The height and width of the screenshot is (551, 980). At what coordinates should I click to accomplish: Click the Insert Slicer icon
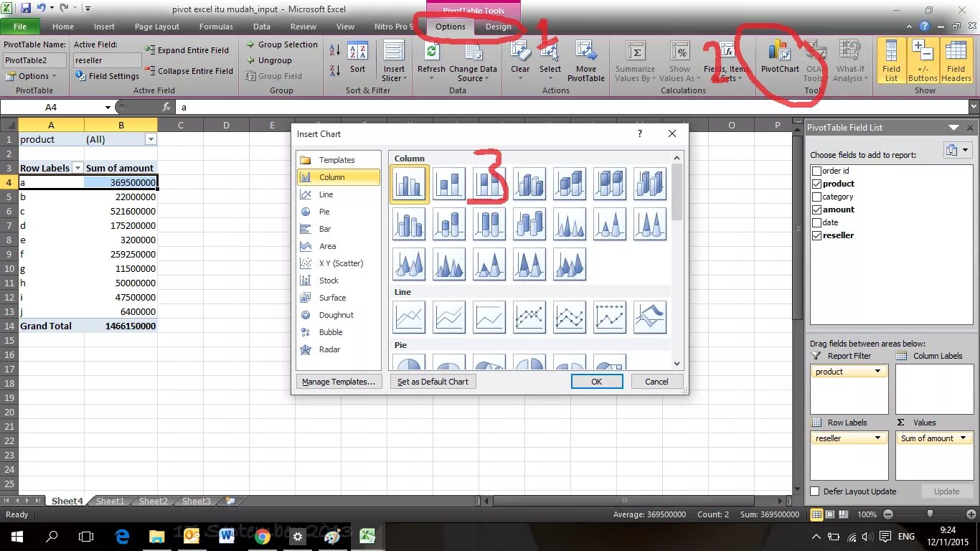[394, 52]
